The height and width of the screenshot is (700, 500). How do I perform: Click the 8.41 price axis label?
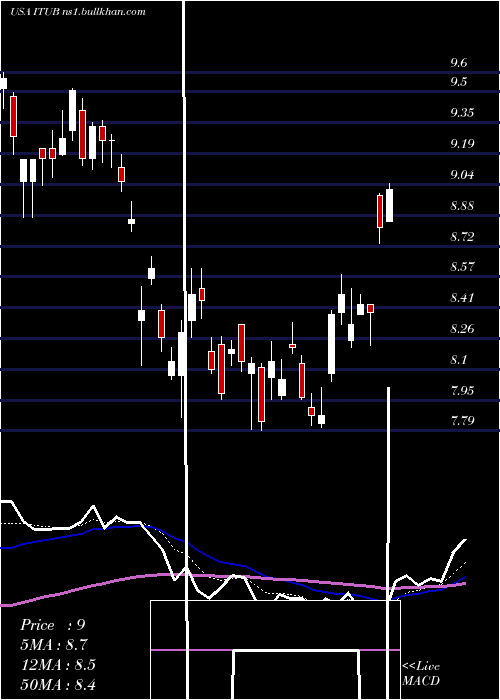[x=462, y=298]
